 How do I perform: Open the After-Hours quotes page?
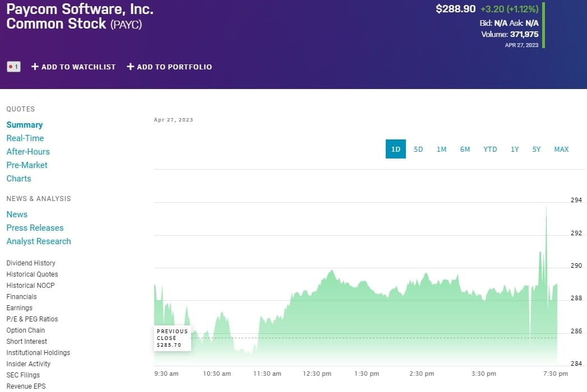(28, 152)
